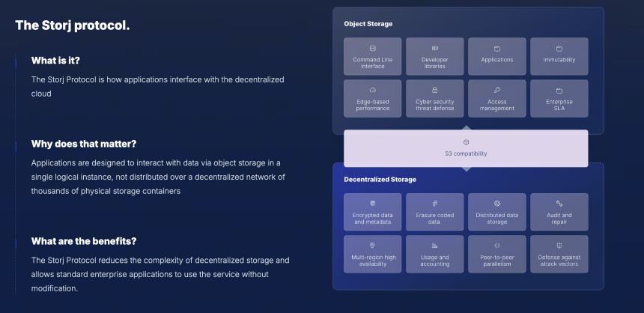The image size is (644, 313).
Task: Click the What is it? heading
Action: pyautogui.click(x=55, y=61)
